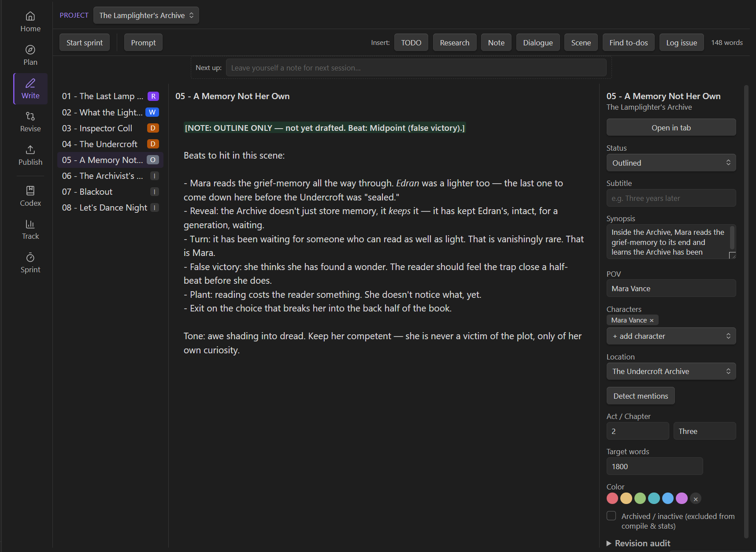The height and width of the screenshot is (552, 756).
Task: Clear the scene color with the x swatch
Action: (696, 499)
